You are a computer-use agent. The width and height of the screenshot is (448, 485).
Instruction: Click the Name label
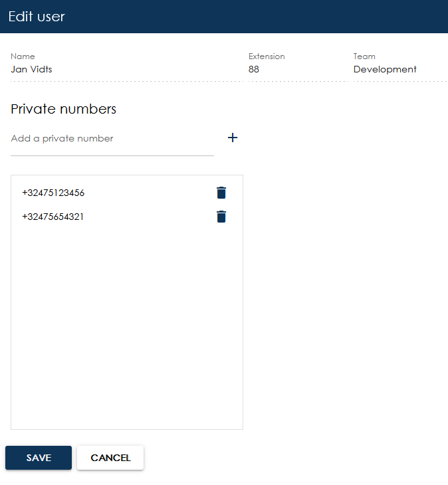[23, 56]
